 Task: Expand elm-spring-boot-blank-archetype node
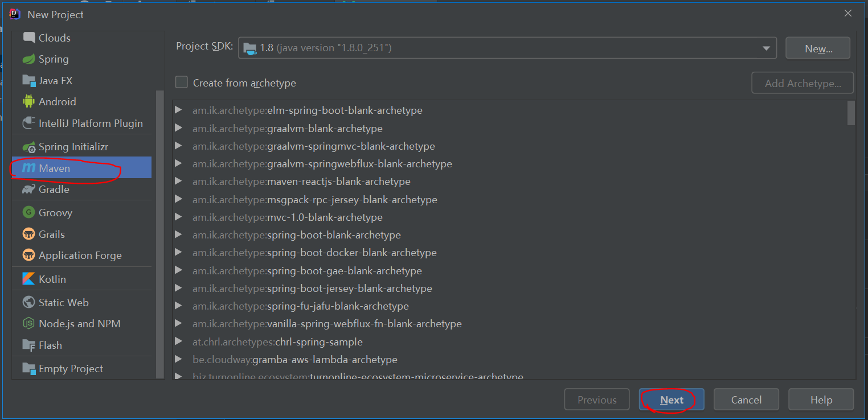179,110
